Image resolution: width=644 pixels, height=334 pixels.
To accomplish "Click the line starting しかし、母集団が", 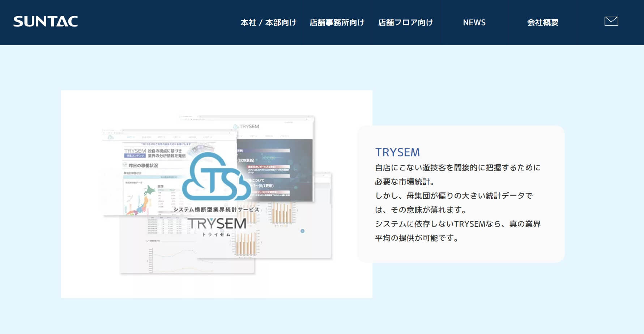I will (x=454, y=196).
